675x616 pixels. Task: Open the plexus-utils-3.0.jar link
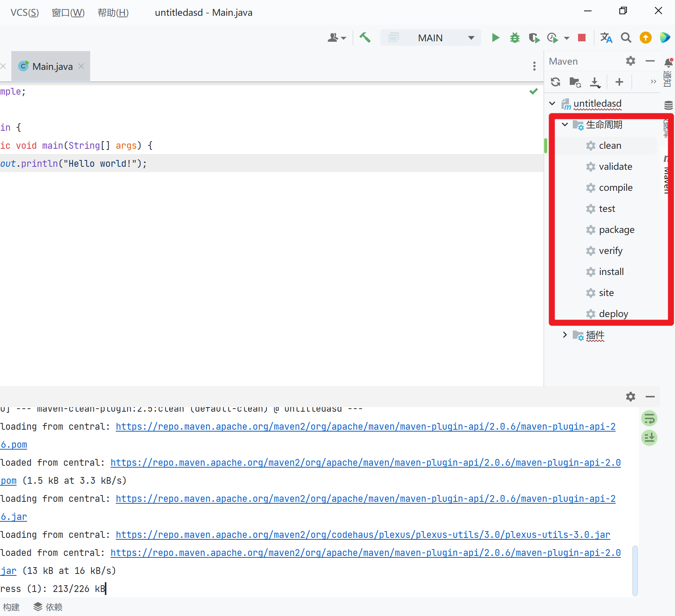click(x=363, y=535)
